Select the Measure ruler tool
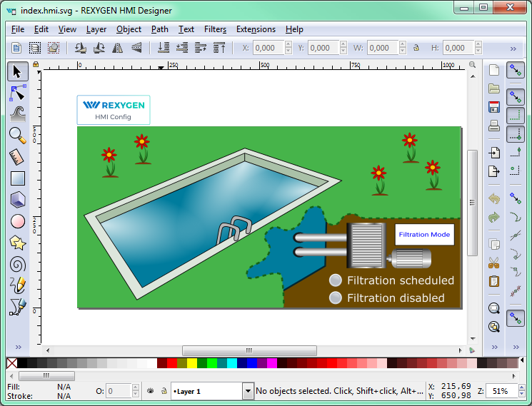532x406 pixels. tap(18, 157)
